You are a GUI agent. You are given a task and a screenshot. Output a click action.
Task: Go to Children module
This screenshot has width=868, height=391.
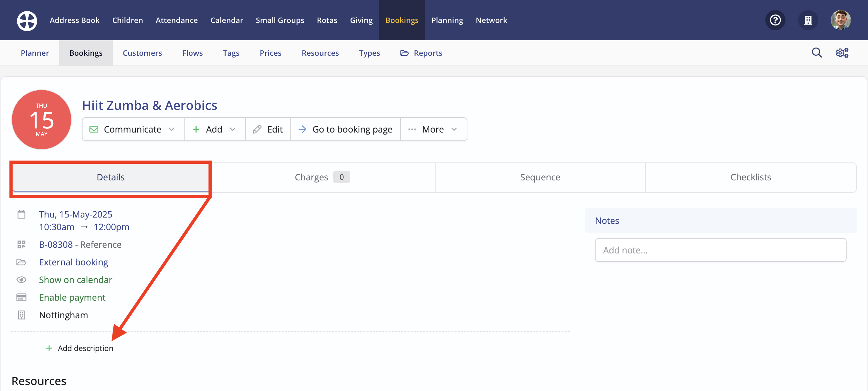click(127, 20)
